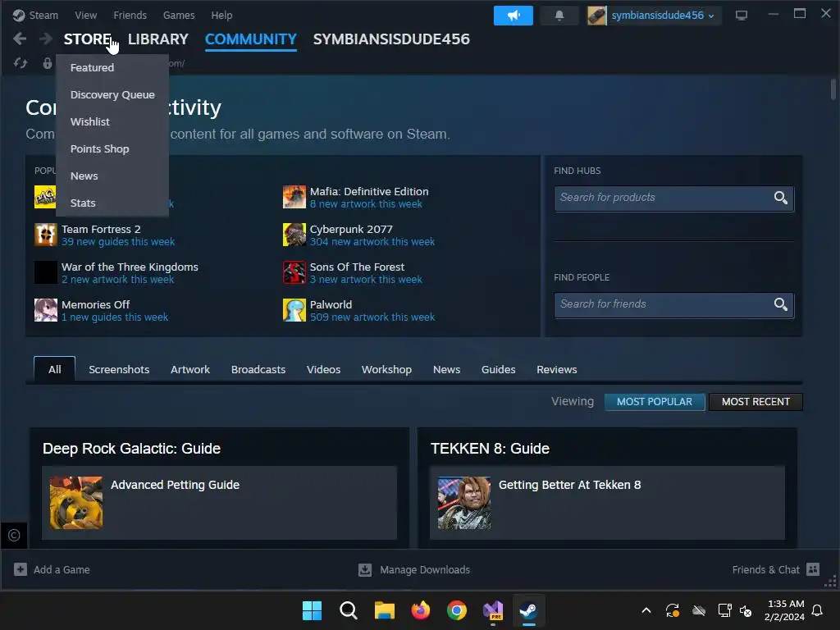The width and height of the screenshot is (840, 630).
Task: Select Featured in the Store menu
Action: tap(92, 67)
